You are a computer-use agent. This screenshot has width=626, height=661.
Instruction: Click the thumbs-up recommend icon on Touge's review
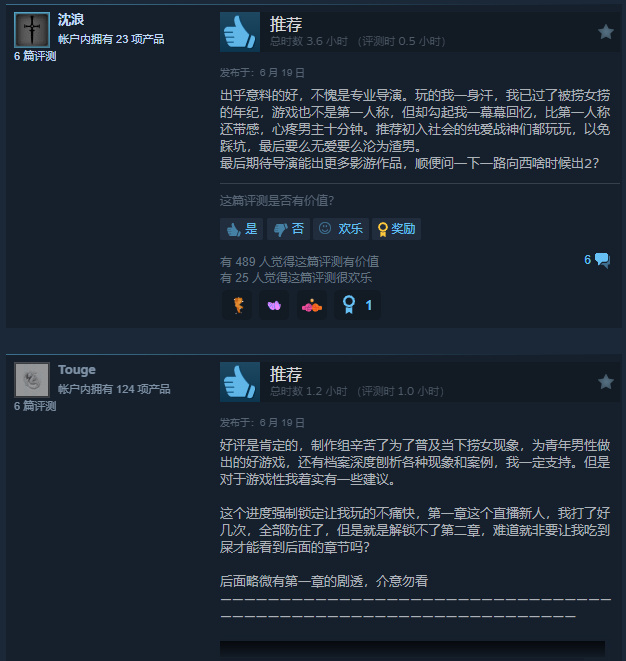[x=240, y=382]
